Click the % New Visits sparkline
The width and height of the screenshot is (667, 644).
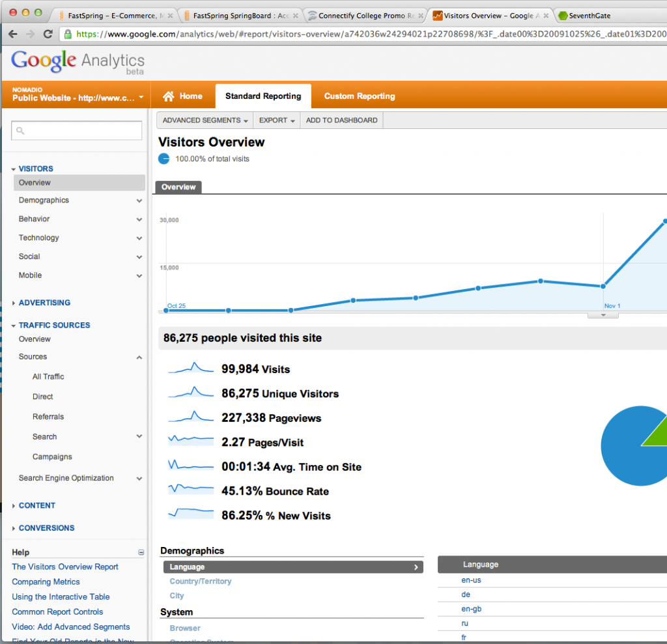point(191,513)
